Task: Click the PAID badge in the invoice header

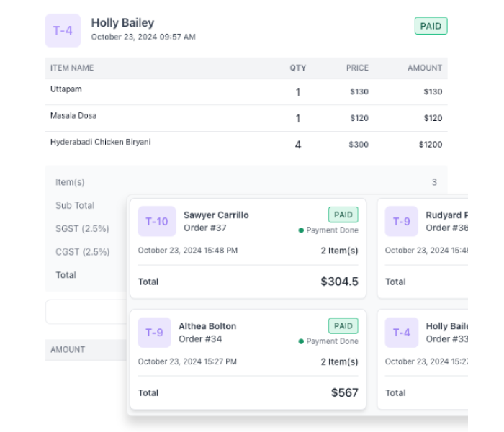Action: (431, 26)
